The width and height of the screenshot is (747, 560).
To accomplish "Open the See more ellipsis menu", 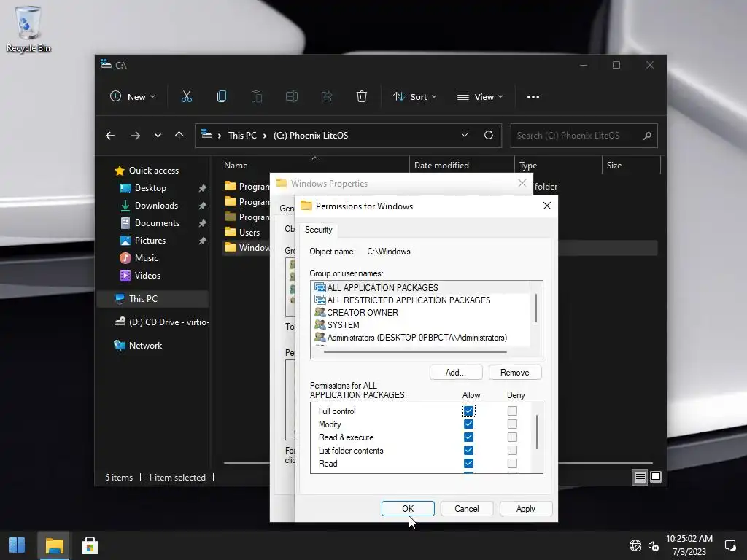I will pyautogui.click(x=533, y=97).
